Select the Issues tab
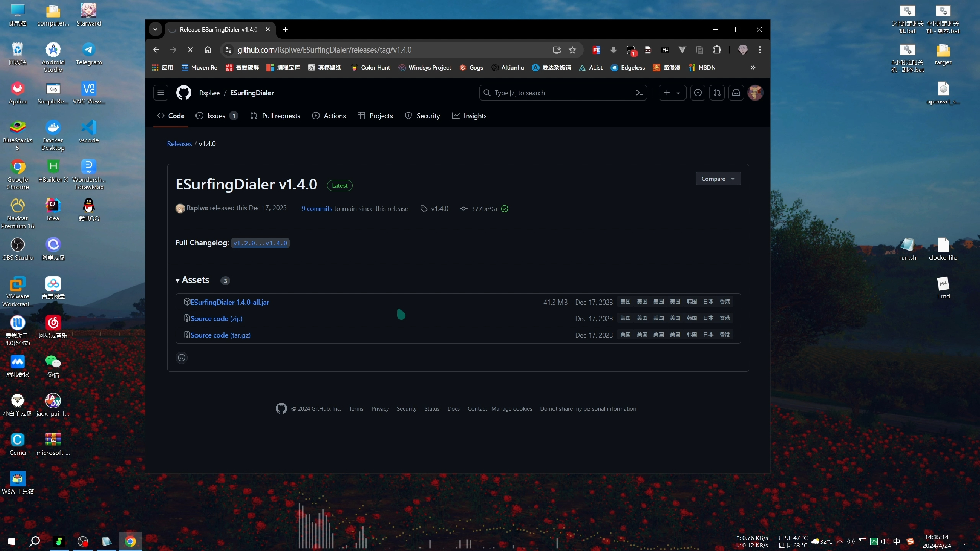Viewport: 980px width, 551px height. (217, 116)
